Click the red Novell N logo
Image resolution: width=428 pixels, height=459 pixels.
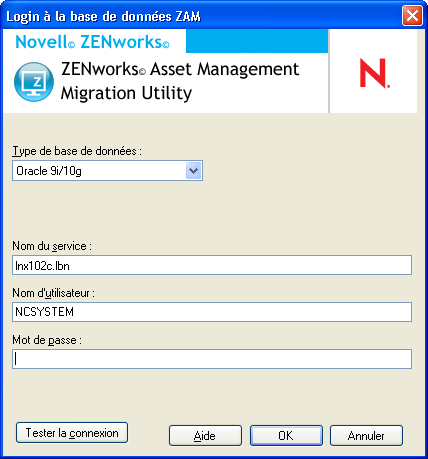(x=374, y=73)
